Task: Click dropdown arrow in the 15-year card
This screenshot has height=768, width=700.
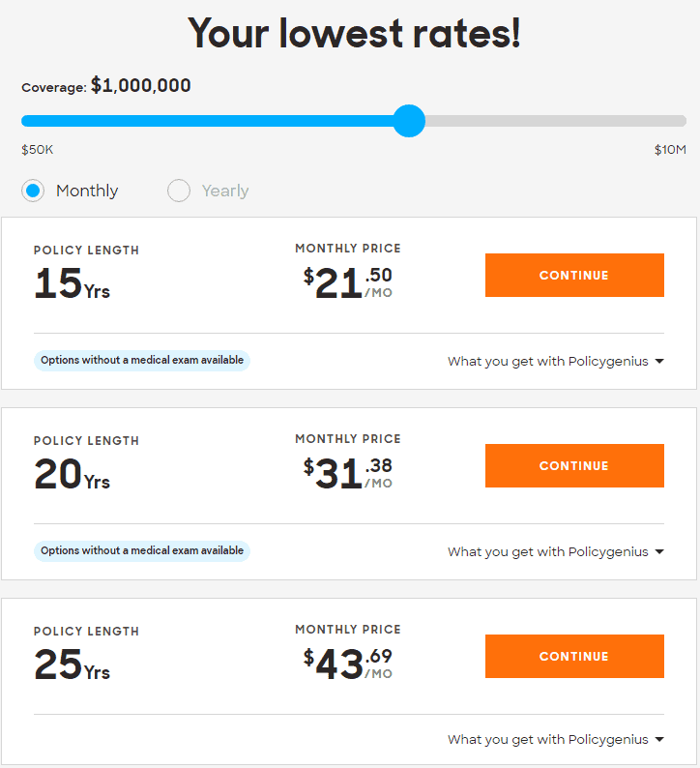Action: coord(659,362)
